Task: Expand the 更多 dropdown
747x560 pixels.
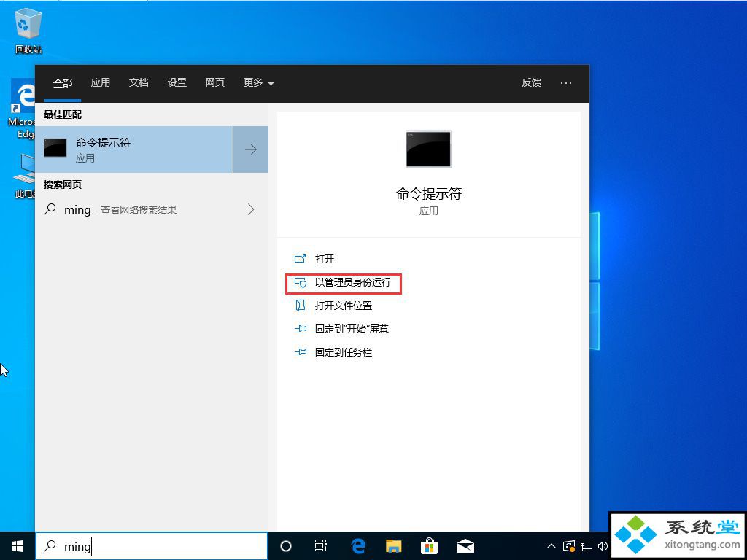Action: click(259, 82)
